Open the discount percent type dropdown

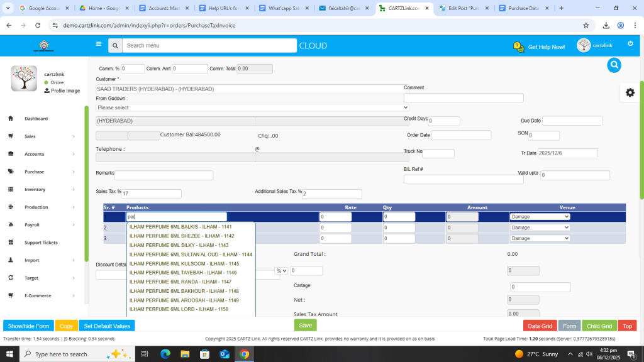pyautogui.click(x=281, y=271)
